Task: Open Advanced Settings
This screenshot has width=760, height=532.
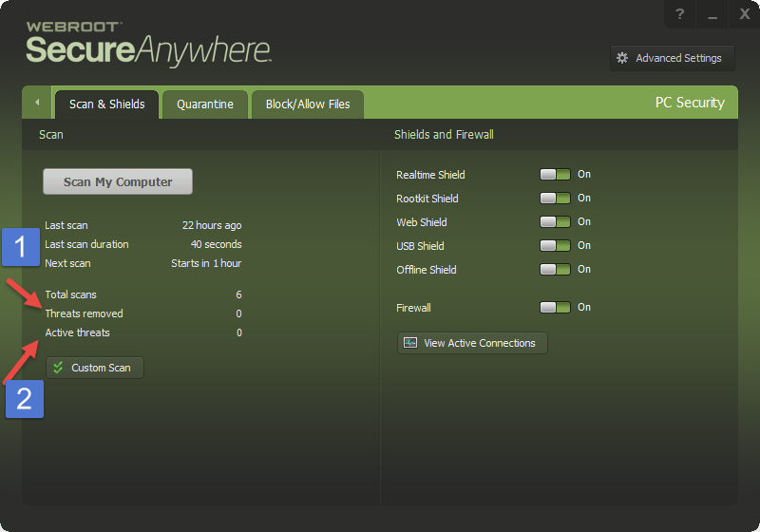Action: pos(673,58)
